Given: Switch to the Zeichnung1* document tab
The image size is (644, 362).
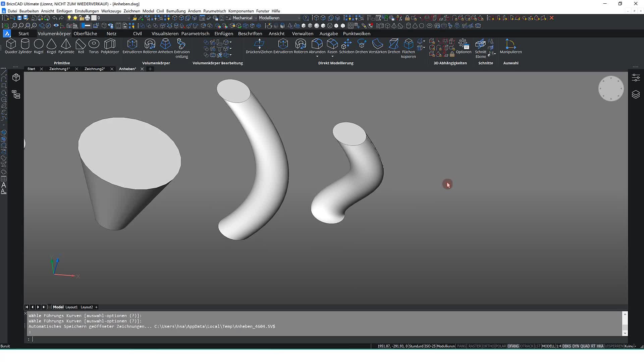Looking at the screenshot, I should pyautogui.click(x=59, y=69).
